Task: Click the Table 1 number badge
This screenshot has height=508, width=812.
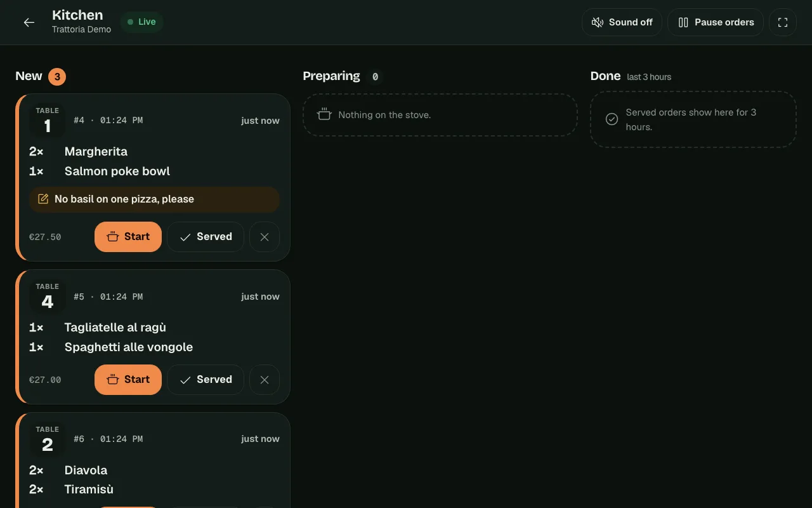Action: pyautogui.click(x=48, y=121)
